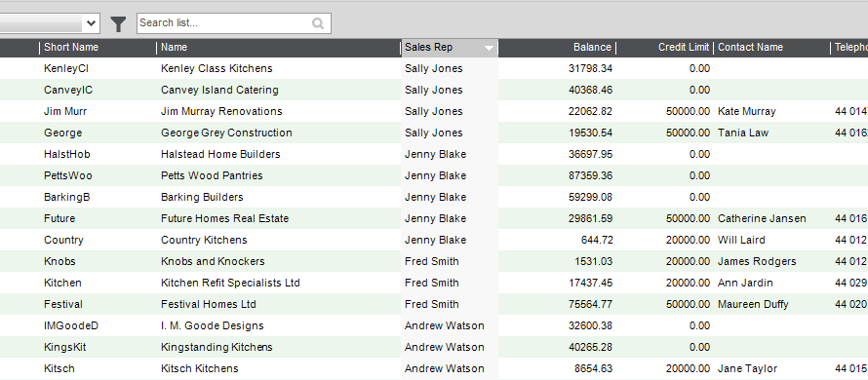Select I. M. Goode Designs row
The height and width of the screenshot is (380, 868).
[x=434, y=325]
